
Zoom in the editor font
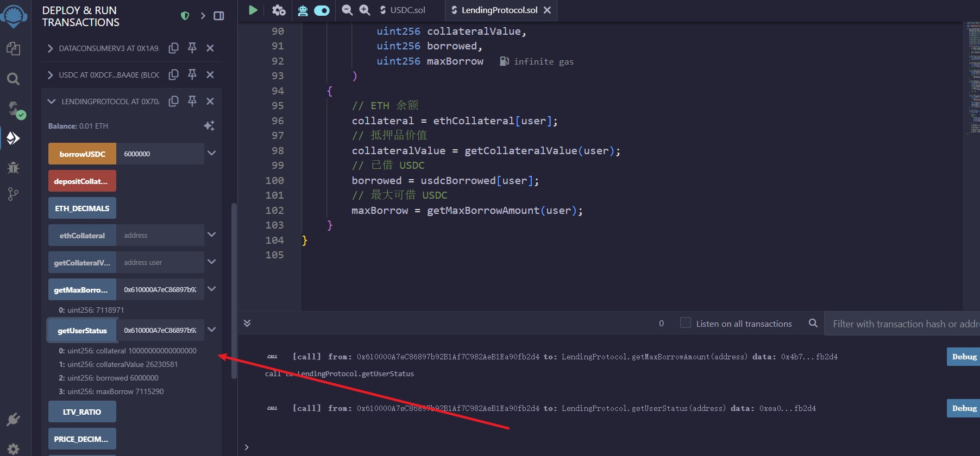click(x=365, y=10)
